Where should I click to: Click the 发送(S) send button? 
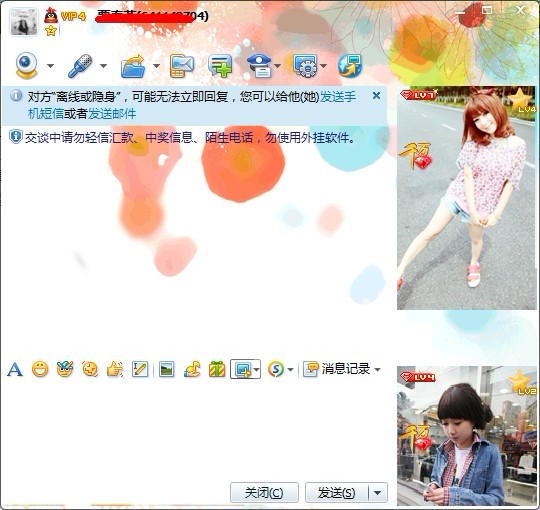coord(336,493)
